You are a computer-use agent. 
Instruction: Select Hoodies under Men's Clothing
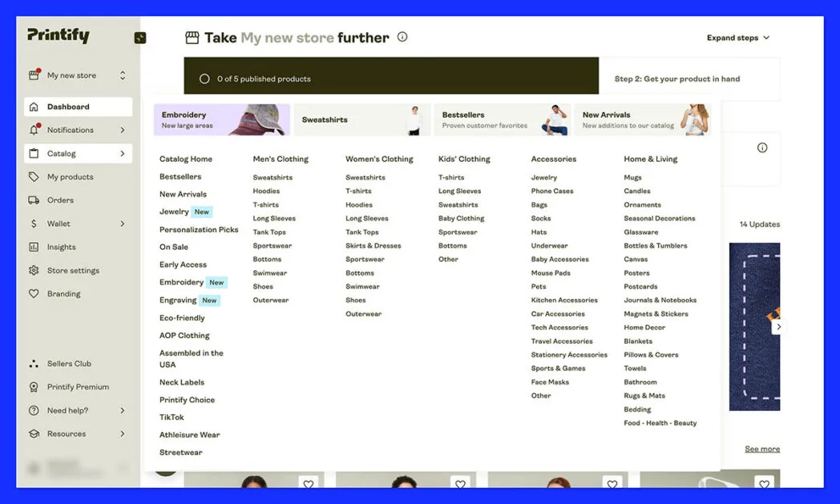pyautogui.click(x=266, y=192)
